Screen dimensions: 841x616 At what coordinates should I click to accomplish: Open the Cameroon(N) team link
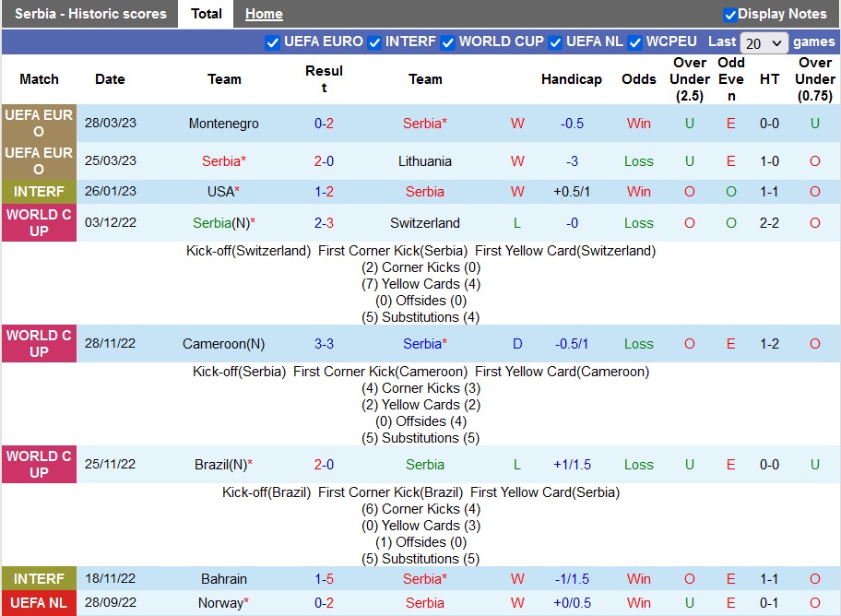(223, 344)
